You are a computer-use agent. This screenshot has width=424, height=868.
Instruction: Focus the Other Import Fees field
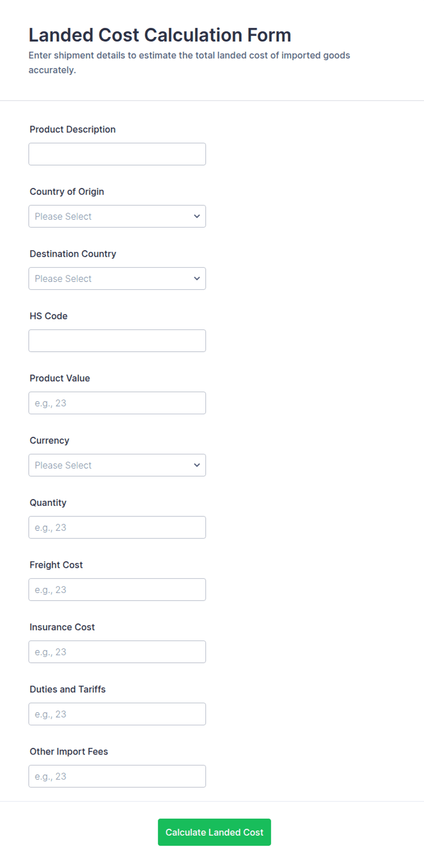tap(117, 776)
